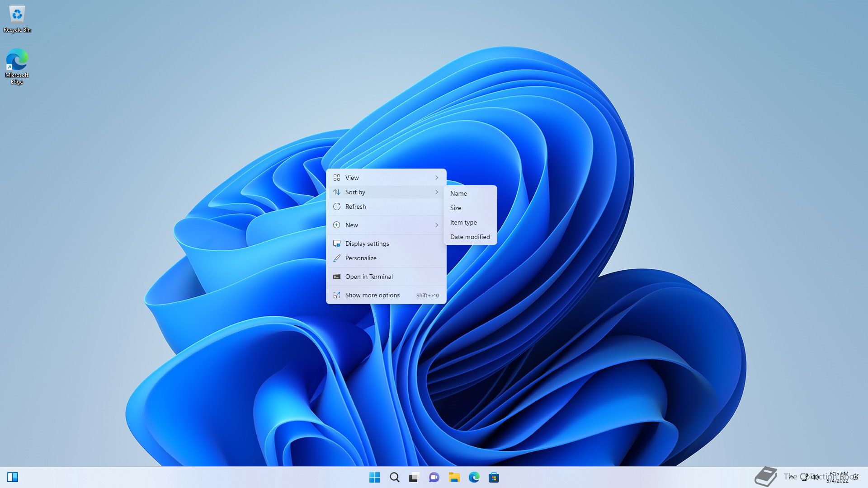Screen dimensions: 868x488
Task: Sort desktop icons by Name
Action: coord(470,193)
